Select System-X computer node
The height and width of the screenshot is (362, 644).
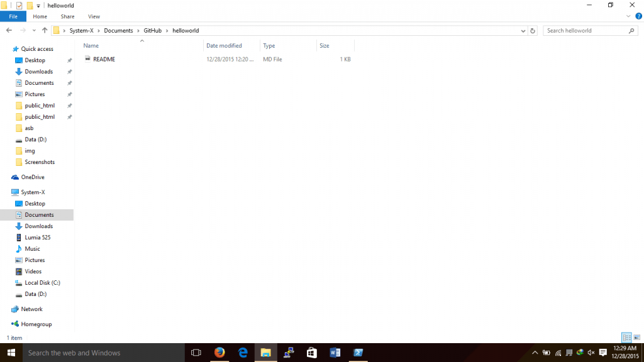pos(33,192)
